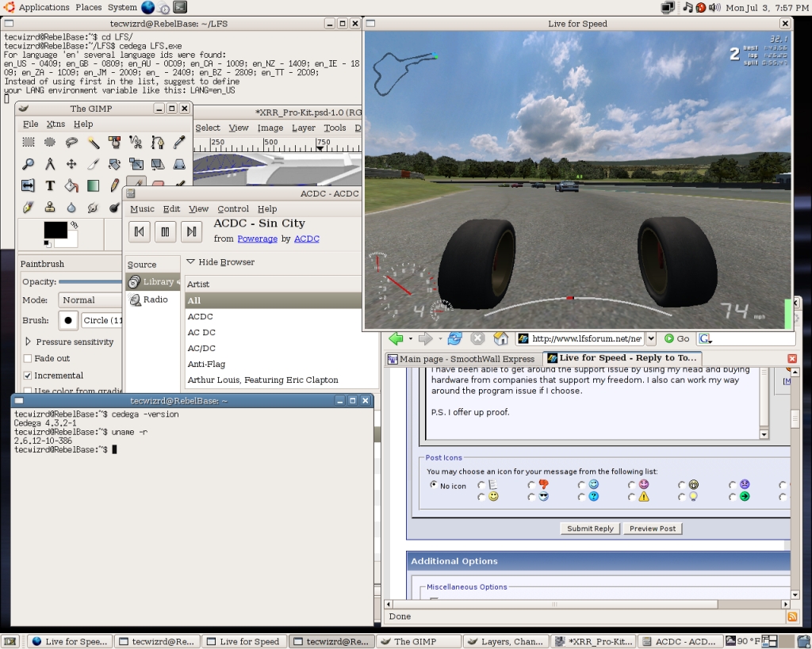Open the ACDC artist link
812x649 pixels.
coord(307,239)
